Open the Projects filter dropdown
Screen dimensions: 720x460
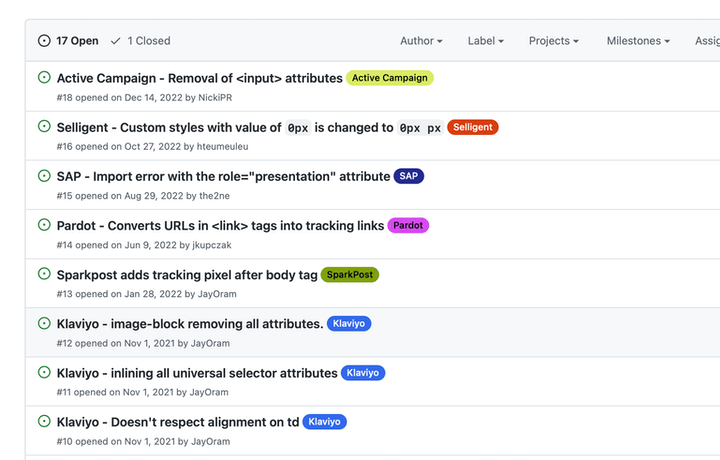[x=554, y=41]
